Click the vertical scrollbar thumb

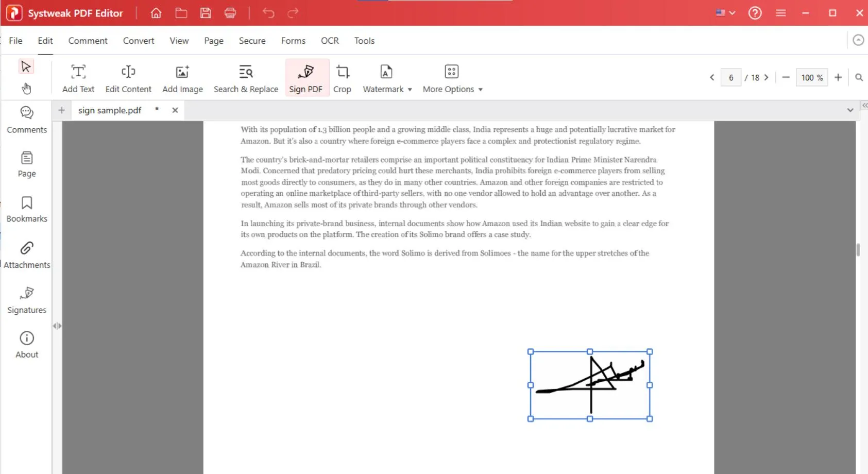tap(858, 250)
